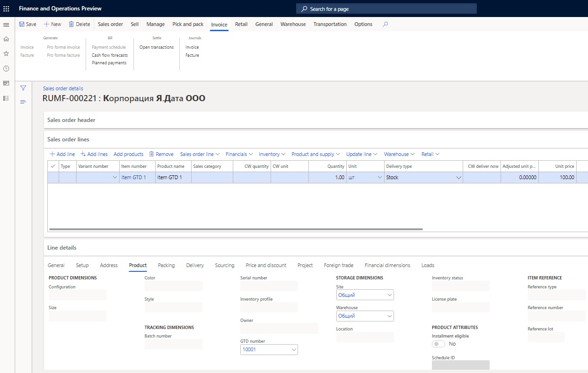Open the Price and discount tab
This screenshot has height=373, width=588.
(266, 265)
